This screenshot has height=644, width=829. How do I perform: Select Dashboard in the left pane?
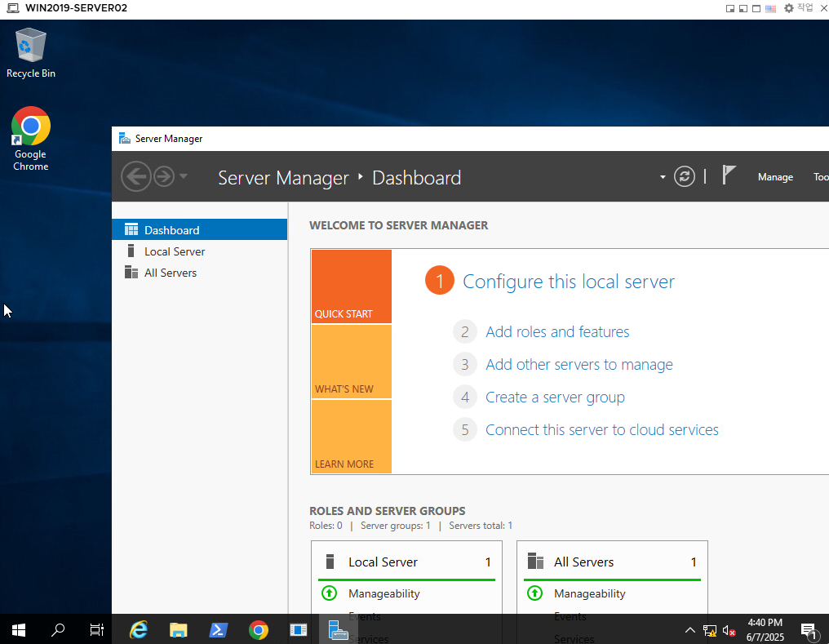pos(199,230)
